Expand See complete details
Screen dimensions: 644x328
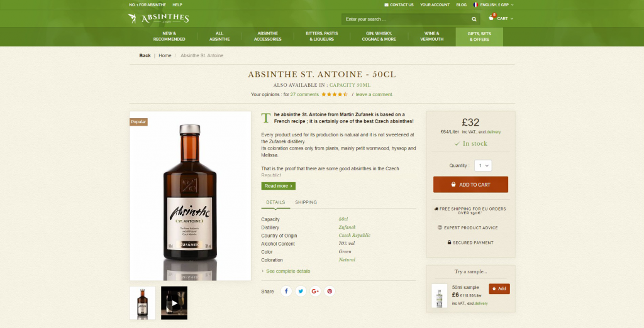pyautogui.click(x=287, y=271)
